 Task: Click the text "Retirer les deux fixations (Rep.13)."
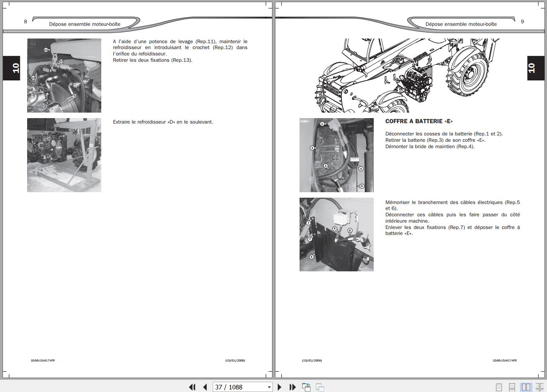153,60
